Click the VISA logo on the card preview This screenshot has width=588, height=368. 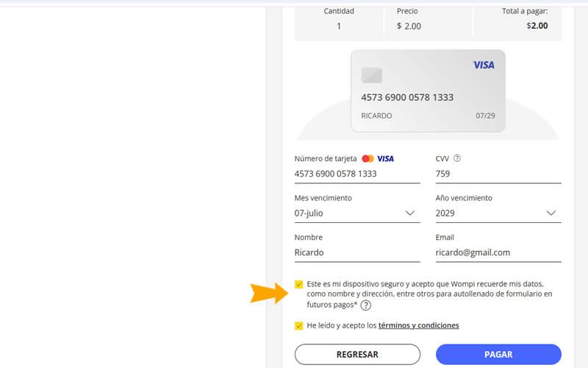tap(483, 66)
